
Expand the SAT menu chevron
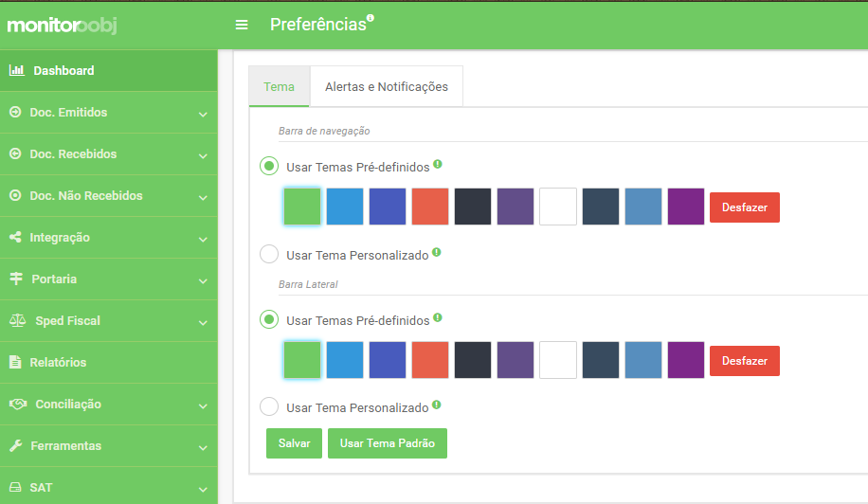(x=203, y=490)
